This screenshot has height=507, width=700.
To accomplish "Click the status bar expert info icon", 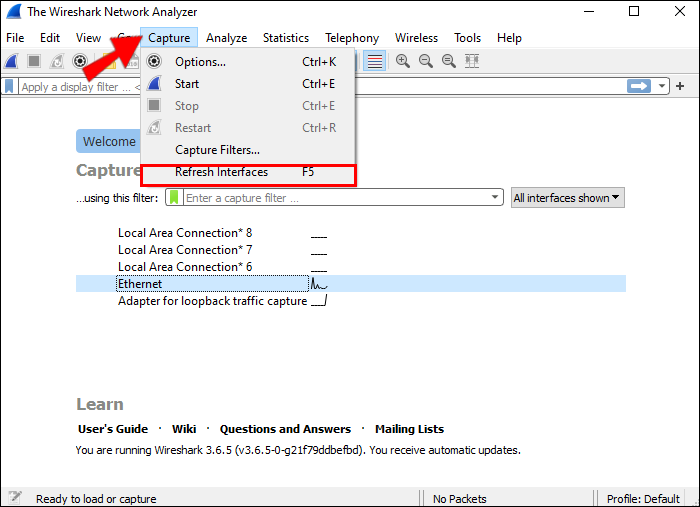I will 15,498.
